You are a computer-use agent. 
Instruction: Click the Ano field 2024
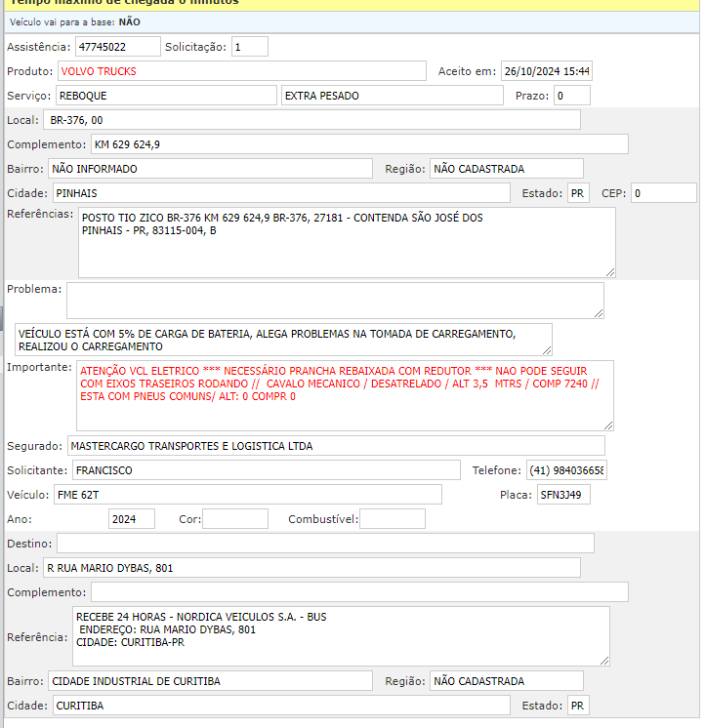pos(132,519)
